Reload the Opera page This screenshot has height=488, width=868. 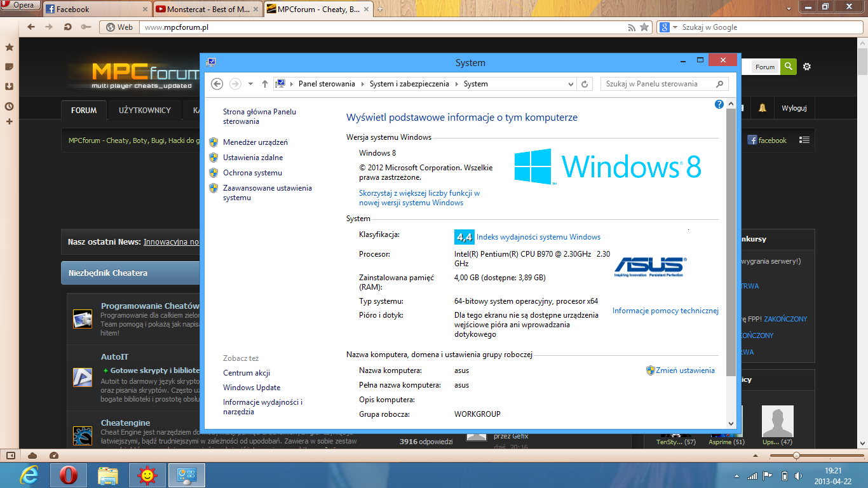[67, 27]
